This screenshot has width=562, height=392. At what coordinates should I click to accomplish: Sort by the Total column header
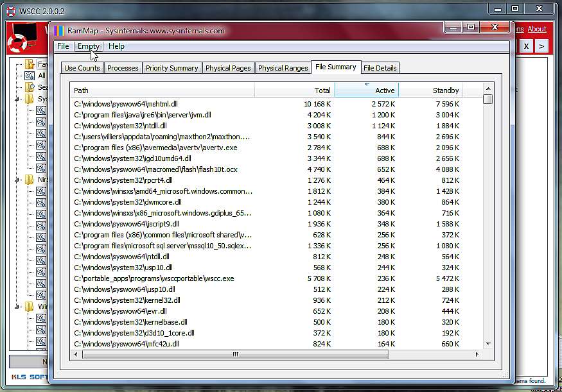(295, 90)
